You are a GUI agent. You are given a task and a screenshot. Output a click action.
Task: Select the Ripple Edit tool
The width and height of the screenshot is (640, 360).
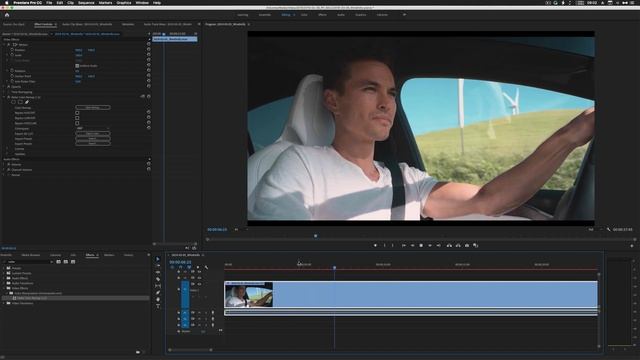(158, 272)
